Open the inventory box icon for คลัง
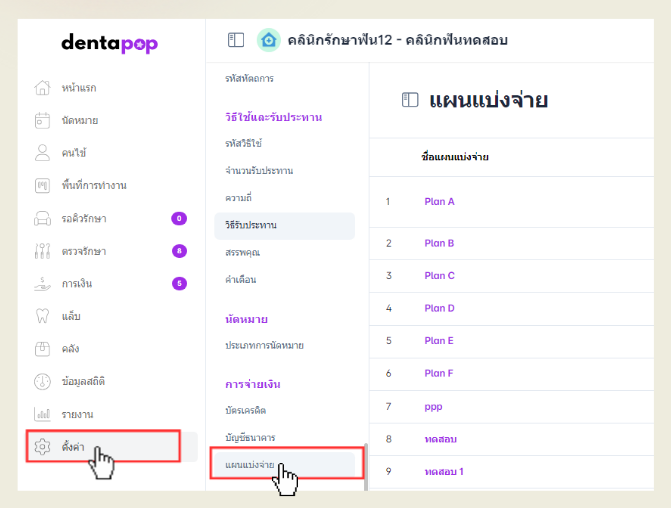The height and width of the screenshot is (508, 671). [42, 349]
